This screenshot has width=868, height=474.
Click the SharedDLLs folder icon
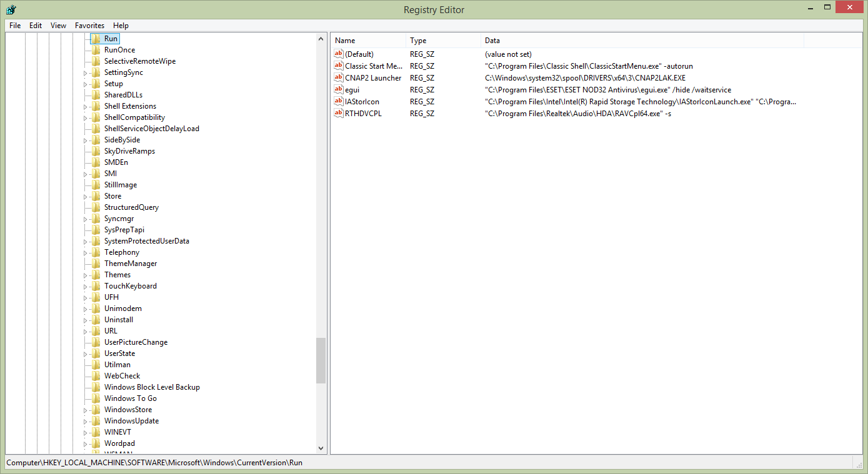click(x=96, y=95)
